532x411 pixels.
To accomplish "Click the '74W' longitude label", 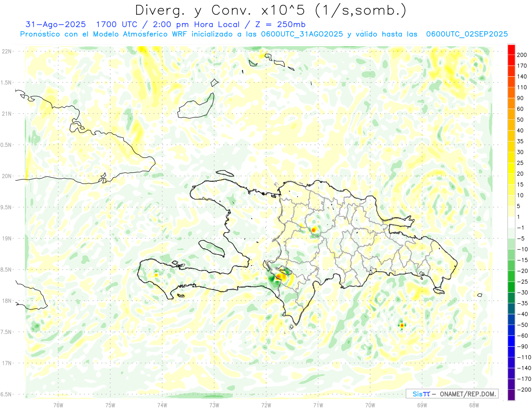I will 162,404.
